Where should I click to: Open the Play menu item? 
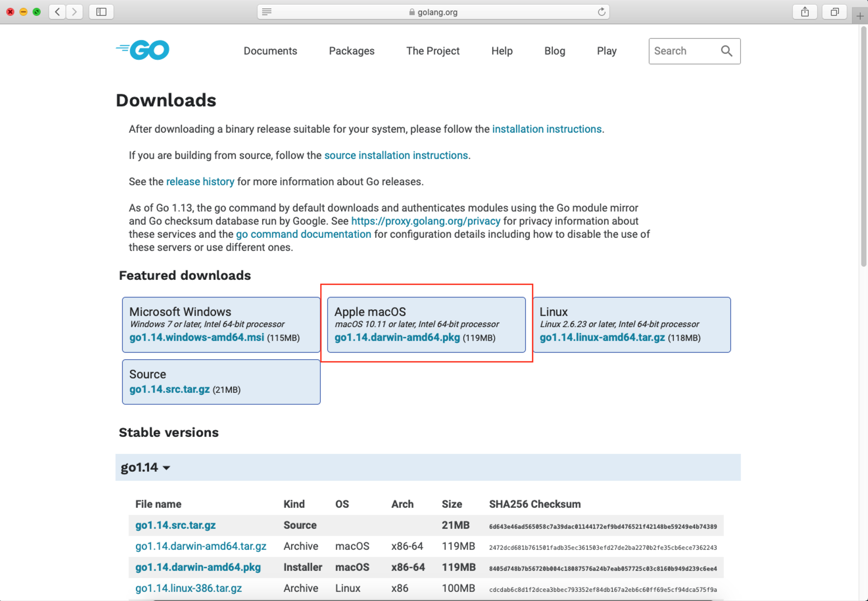(607, 51)
